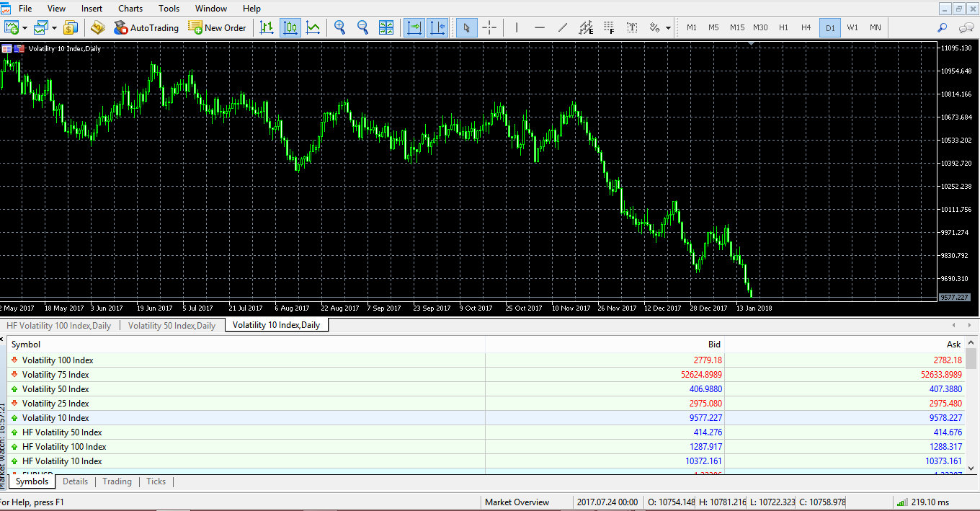Open the Tools menu

click(169, 9)
